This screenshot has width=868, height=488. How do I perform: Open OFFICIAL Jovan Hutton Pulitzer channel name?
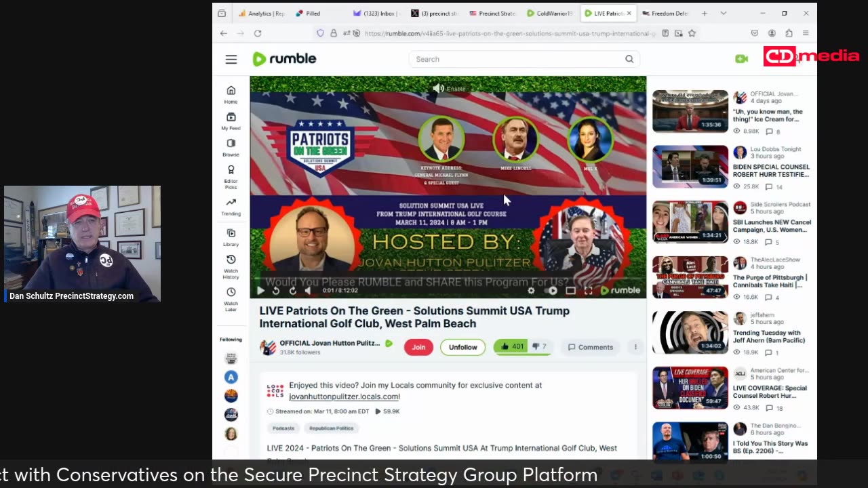330,343
